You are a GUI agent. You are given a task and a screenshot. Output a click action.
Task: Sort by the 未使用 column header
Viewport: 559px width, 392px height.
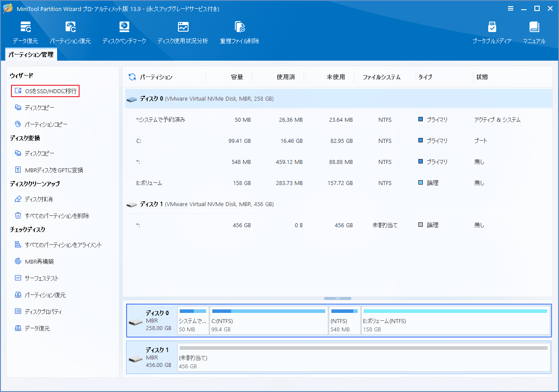pos(336,77)
